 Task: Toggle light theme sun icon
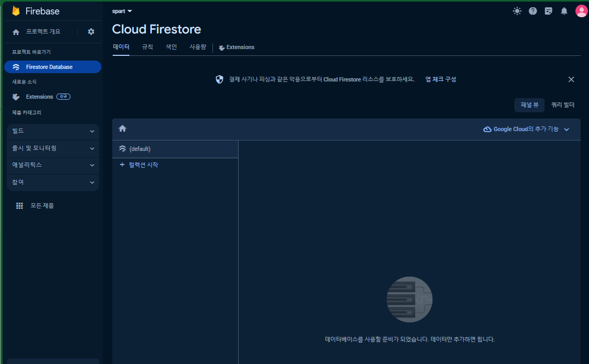click(x=517, y=11)
